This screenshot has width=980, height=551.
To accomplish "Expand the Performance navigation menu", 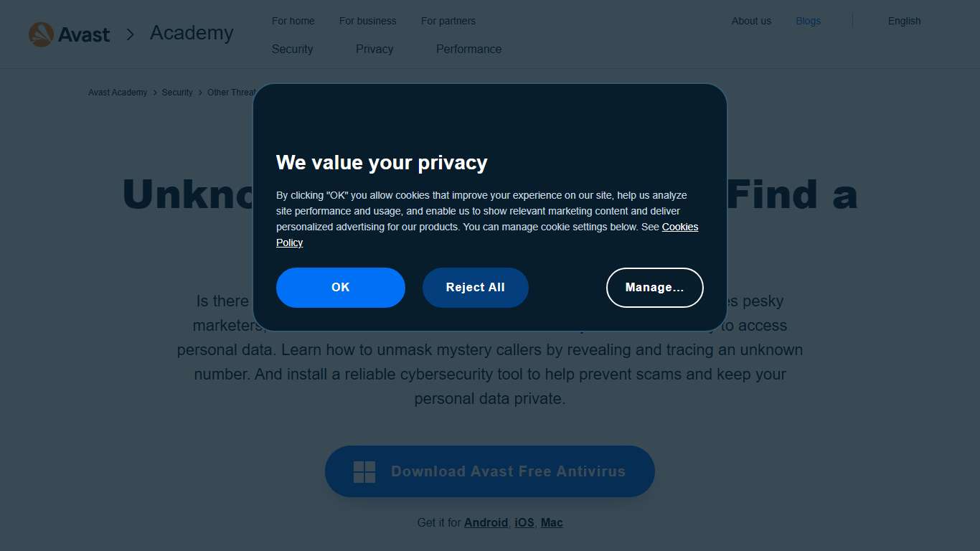I will click(468, 49).
